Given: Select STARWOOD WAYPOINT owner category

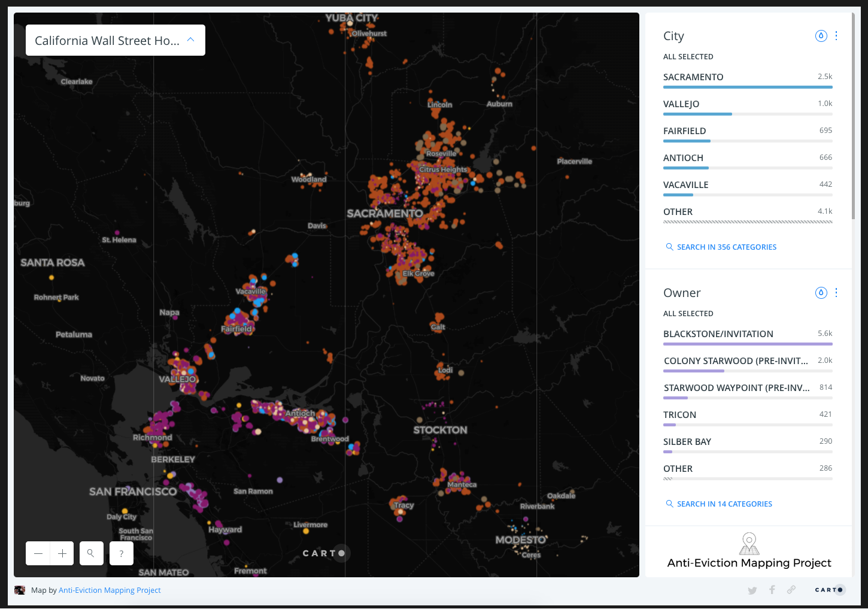Looking at the screenshot, I should click(x=748, y=391).
